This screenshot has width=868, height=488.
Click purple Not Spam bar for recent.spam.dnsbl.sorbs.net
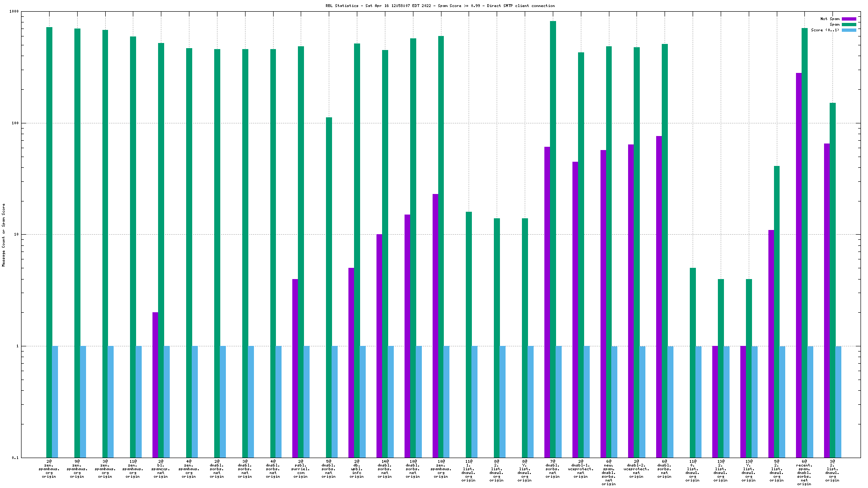pos(799,262)
